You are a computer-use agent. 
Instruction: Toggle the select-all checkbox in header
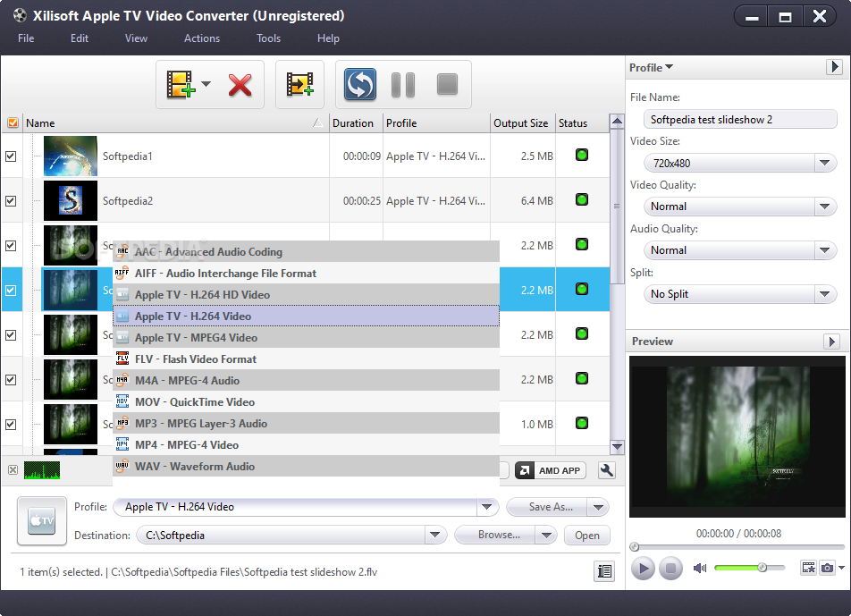pos(13,123)
